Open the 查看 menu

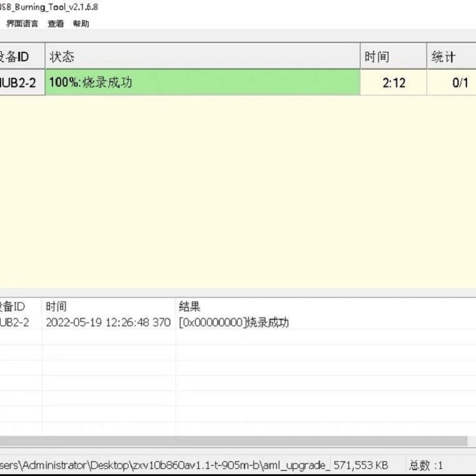pyautogui.click(x=56, y=24)
